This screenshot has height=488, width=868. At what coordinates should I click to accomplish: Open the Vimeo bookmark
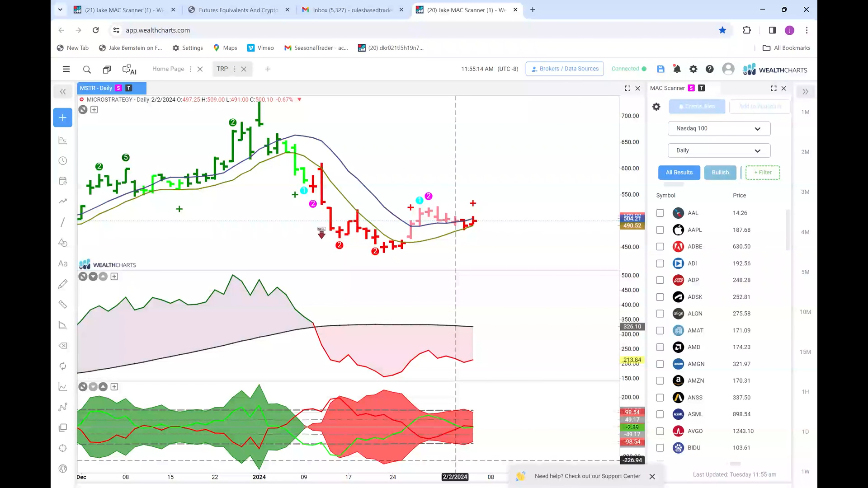(260, 48)
